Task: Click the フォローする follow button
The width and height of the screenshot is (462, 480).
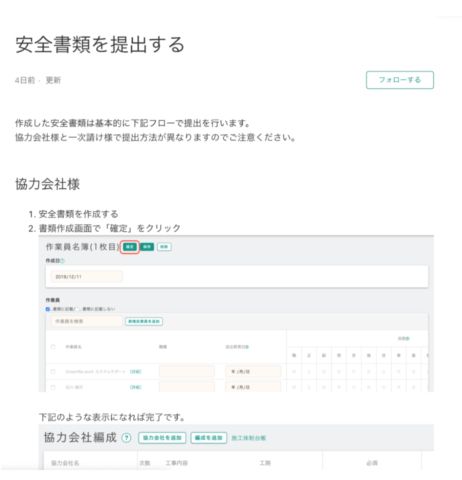Action: click(400, 80)
